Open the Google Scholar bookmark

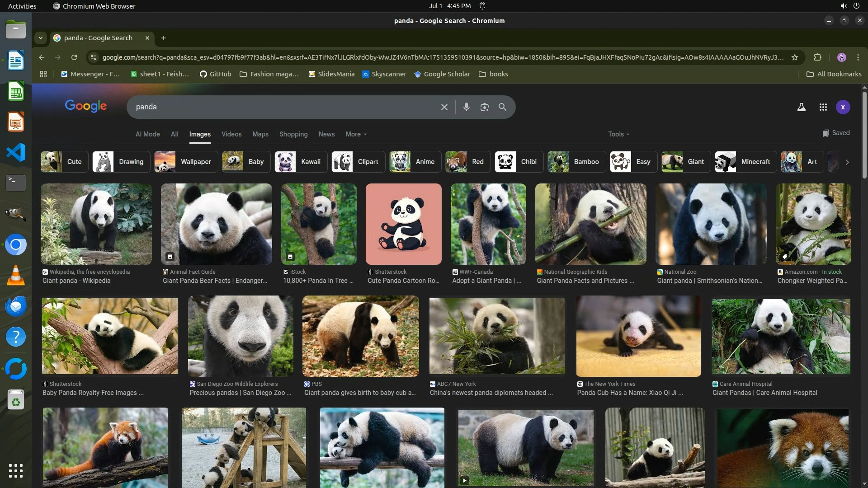pyautogui.click(x=442, y=74)
